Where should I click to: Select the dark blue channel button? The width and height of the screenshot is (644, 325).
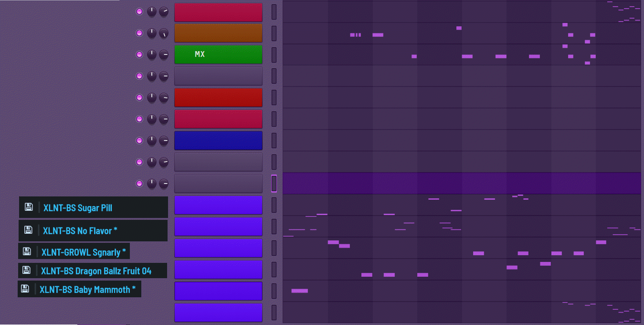pos(218,141)
